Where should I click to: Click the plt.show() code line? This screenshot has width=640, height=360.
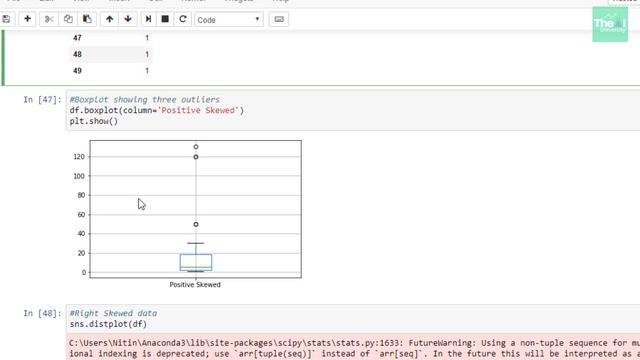pos(93,121)
